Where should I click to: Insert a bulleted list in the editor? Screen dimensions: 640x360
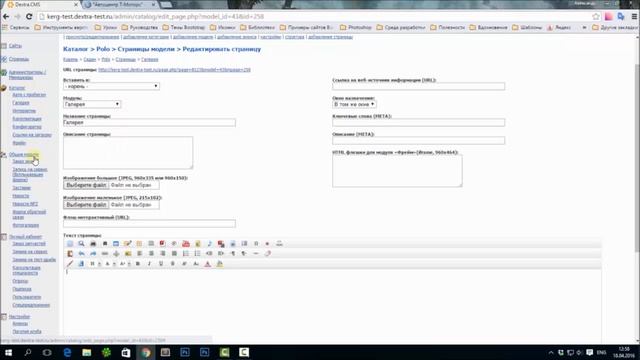pos(197,253)
